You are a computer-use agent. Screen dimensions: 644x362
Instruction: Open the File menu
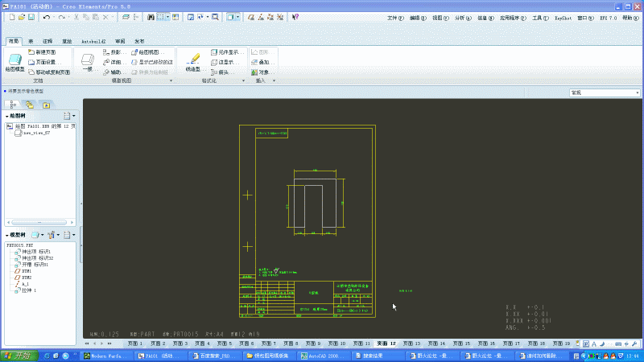click(395, 18)
